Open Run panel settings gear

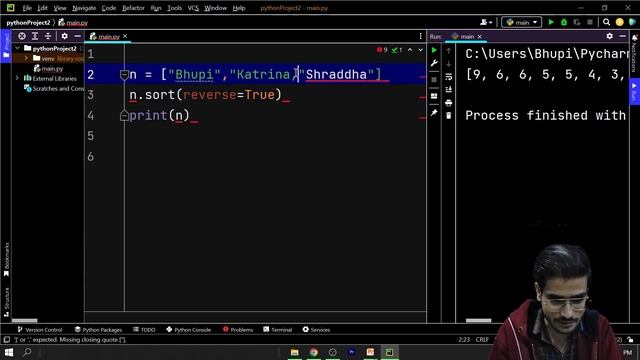609,36
